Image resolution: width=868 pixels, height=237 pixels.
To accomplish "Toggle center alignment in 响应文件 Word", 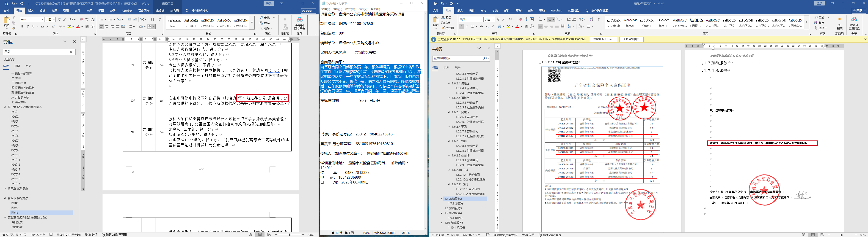I will point(546,26).
